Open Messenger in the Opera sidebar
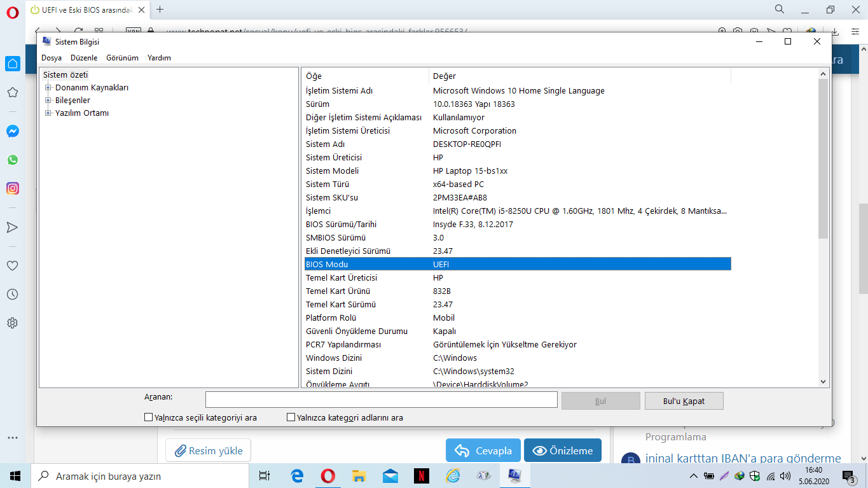 pyautogui.click(x=13, y=131)
